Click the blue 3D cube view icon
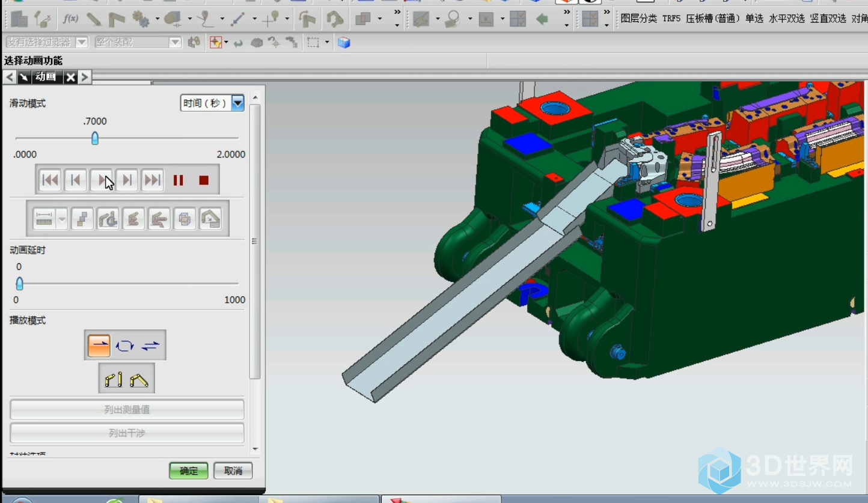The image size is (868, 503). pyautogui.click(x=344, y=43)
